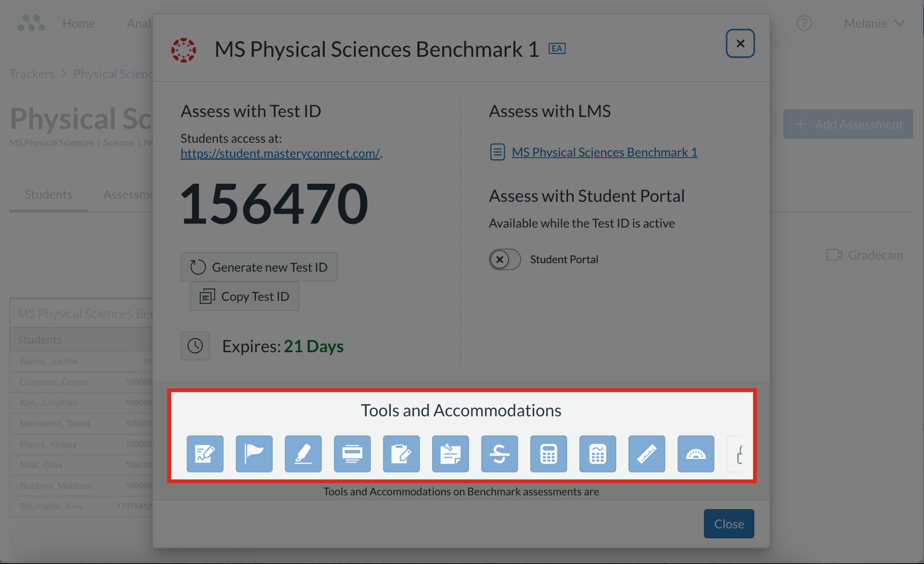Click the blue Close button

(729, 524)
